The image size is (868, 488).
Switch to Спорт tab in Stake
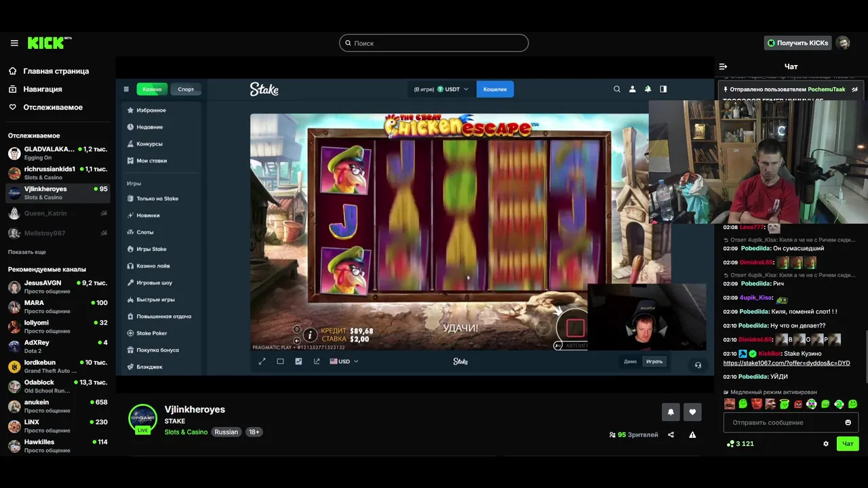click(186, 89)
